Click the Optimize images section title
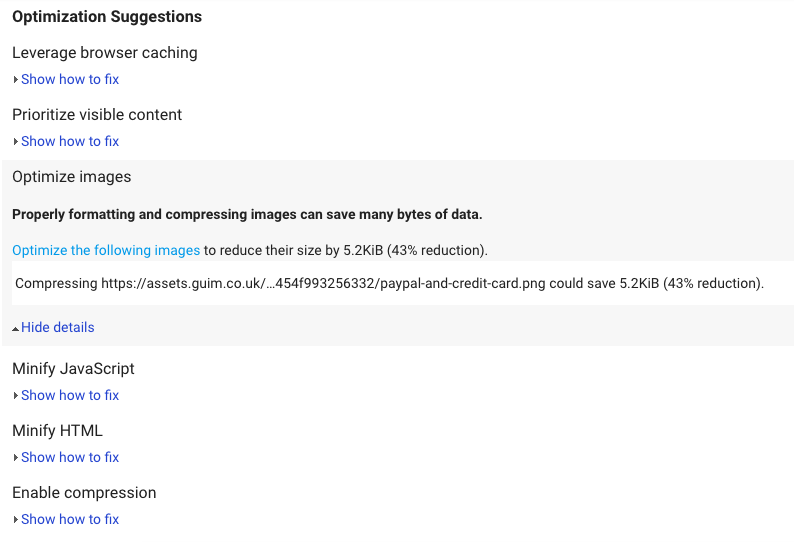 [71, 177]
